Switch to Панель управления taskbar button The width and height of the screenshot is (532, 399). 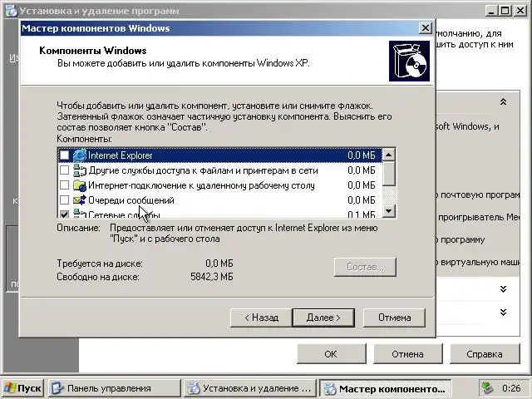coord(114,388)
